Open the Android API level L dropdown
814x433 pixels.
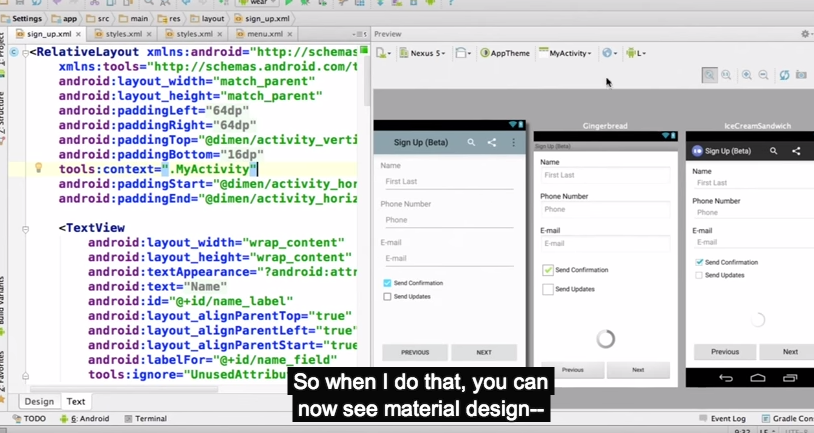(x=635, y=53)
